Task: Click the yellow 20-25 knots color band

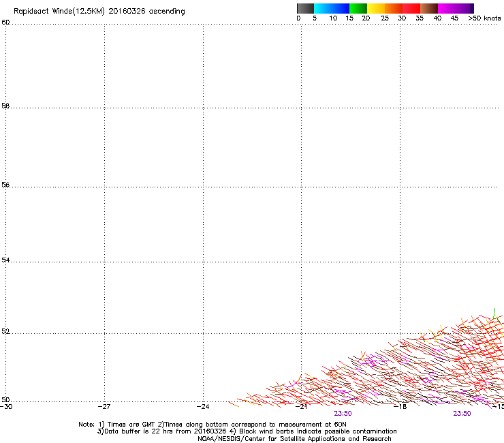Action: pyautogui.click(x=376, y=8)
